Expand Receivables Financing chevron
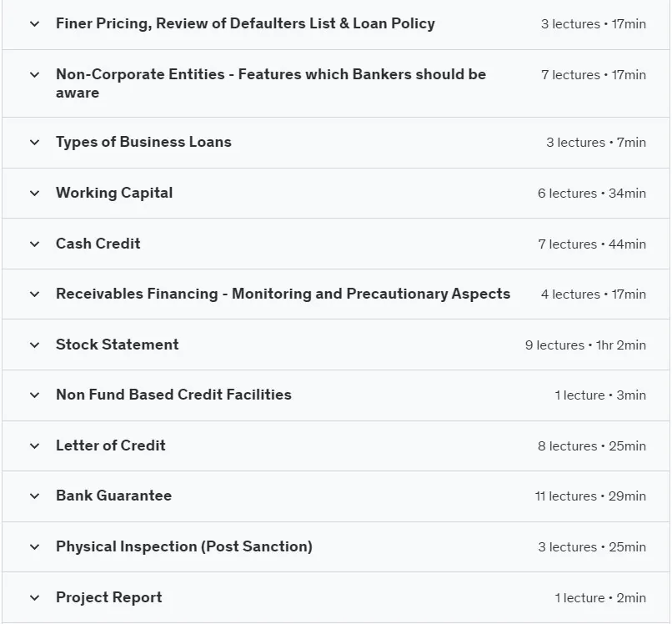The width and height of the screenshot is (672, 624). pos(35,294)
